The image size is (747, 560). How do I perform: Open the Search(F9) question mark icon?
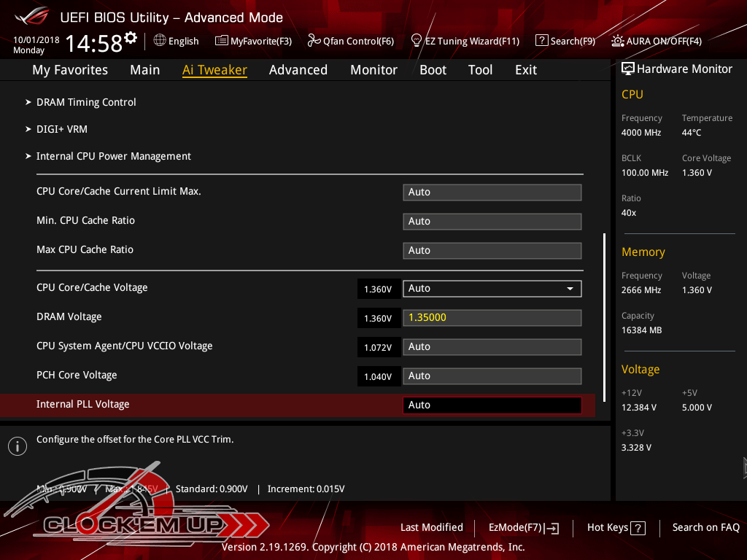(x=541, y=41)
